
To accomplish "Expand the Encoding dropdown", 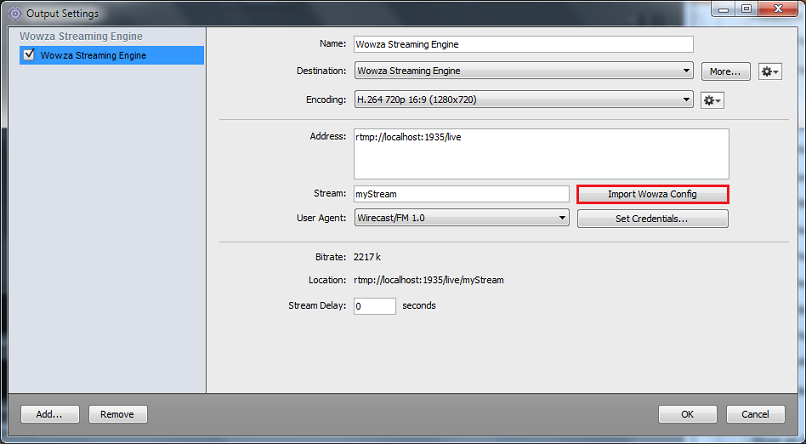I will pyautogui.click(x=523, y=100).
